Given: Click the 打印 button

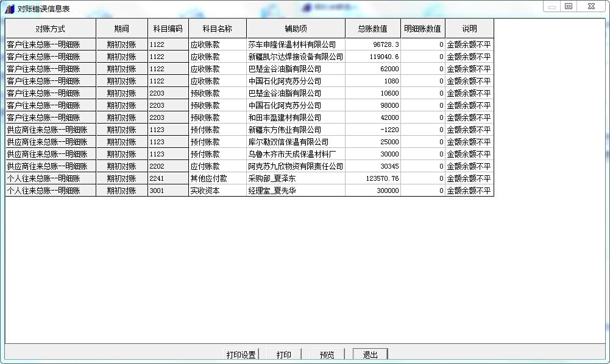Looking at the screenshot, I should [x=283, y=354].
